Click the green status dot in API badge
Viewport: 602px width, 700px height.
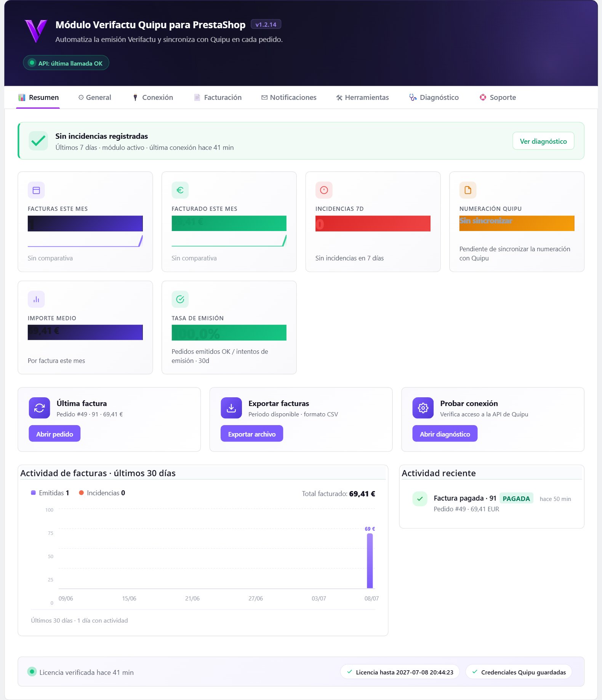(32, 63)
